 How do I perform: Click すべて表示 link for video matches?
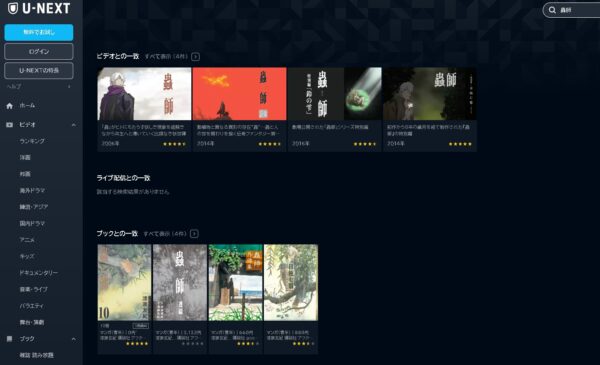pos(166,56)
